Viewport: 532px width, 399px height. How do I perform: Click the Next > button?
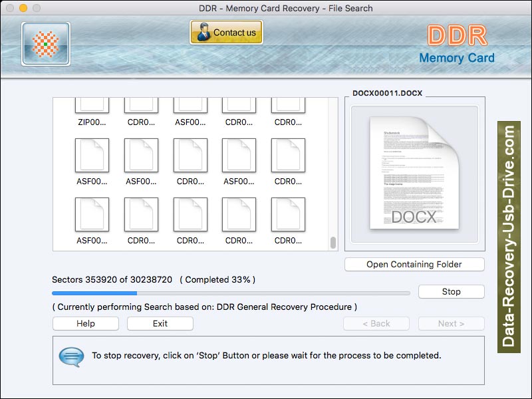coord(451,323)
